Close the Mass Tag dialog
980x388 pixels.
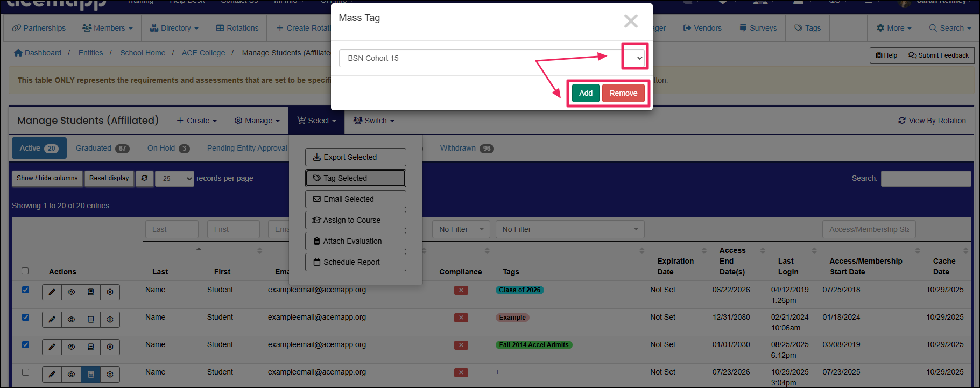pyautogui.click(x=631, y=21)
